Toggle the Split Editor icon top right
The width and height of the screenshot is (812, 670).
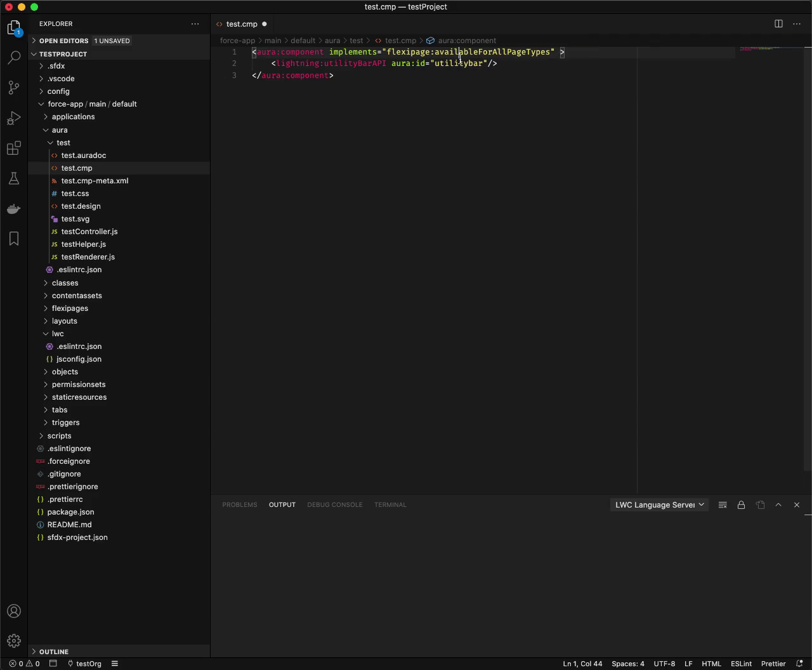778,23
